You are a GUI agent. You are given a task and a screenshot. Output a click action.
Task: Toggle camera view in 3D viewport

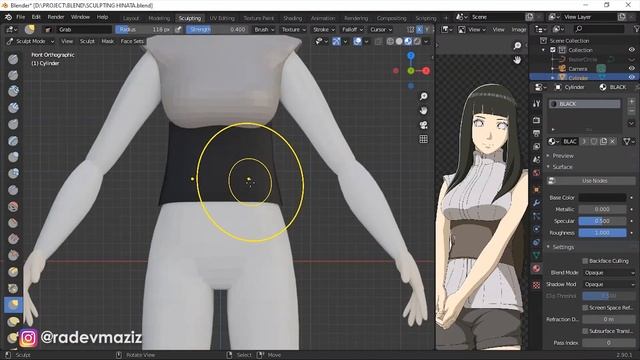click(x=424, y=125)
